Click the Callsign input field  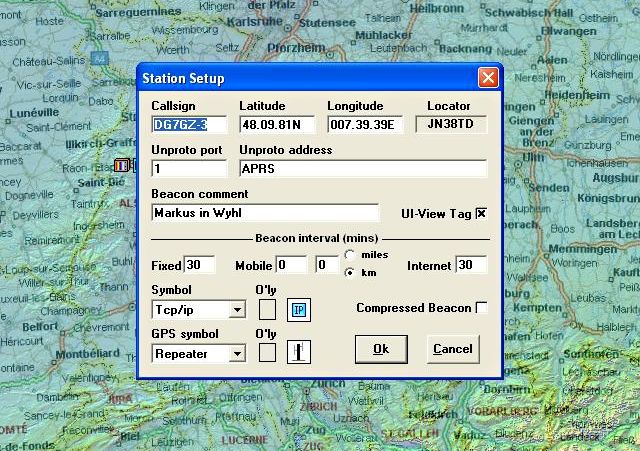coord(189,125)
